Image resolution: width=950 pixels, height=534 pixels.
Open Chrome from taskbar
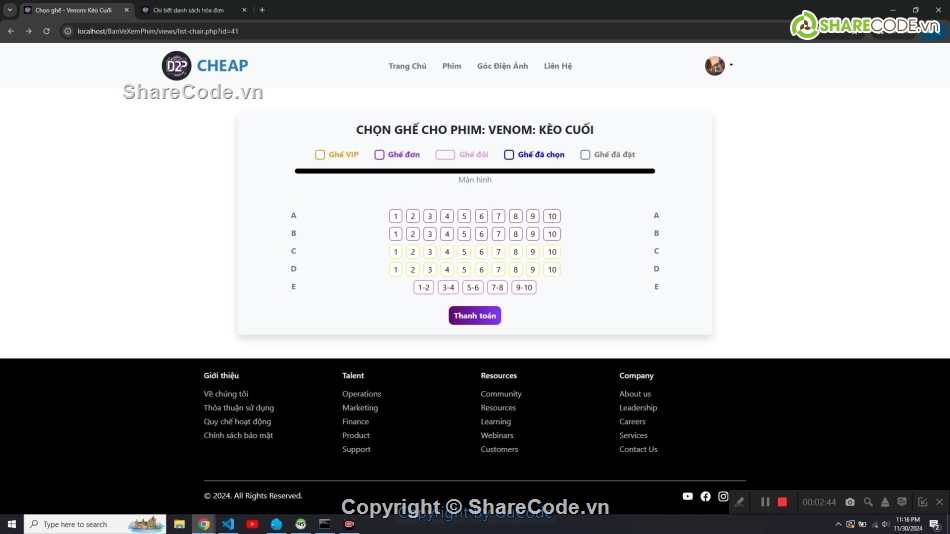[204, 524]
